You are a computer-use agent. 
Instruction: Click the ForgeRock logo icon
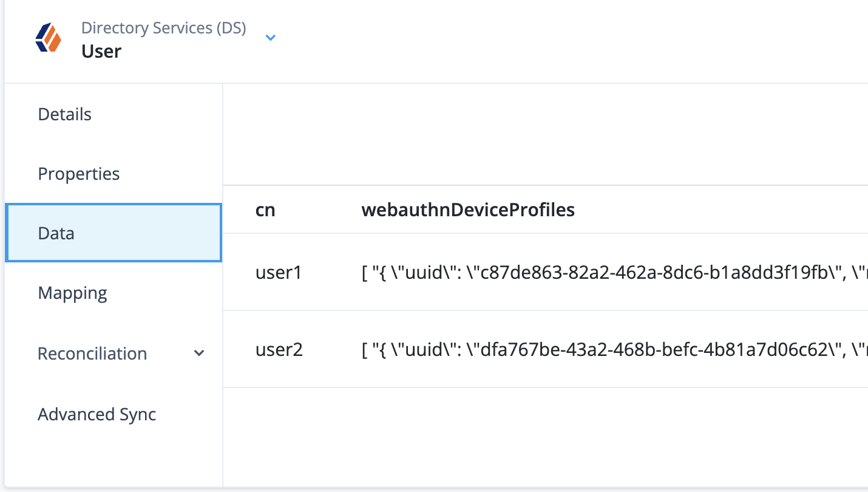(49, 38)
